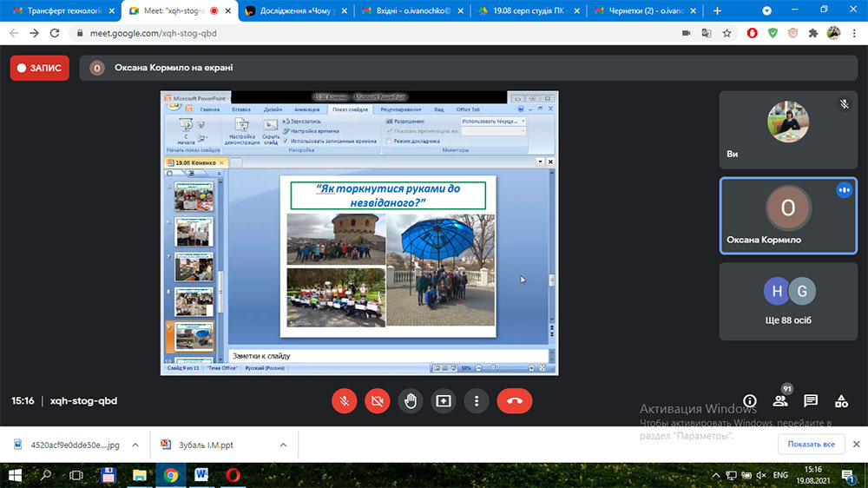Image resolution: width=868 pixels, height=488 pixels.
Task: Click Показать все downloads button
Action: pyautogui.click(x=811, y=445)
